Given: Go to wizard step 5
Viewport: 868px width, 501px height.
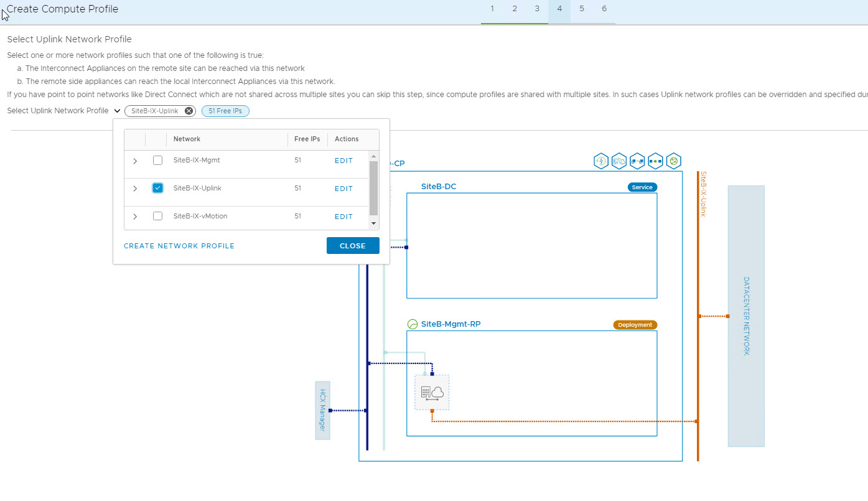Looking at the screenshot, I should (582, 9).
